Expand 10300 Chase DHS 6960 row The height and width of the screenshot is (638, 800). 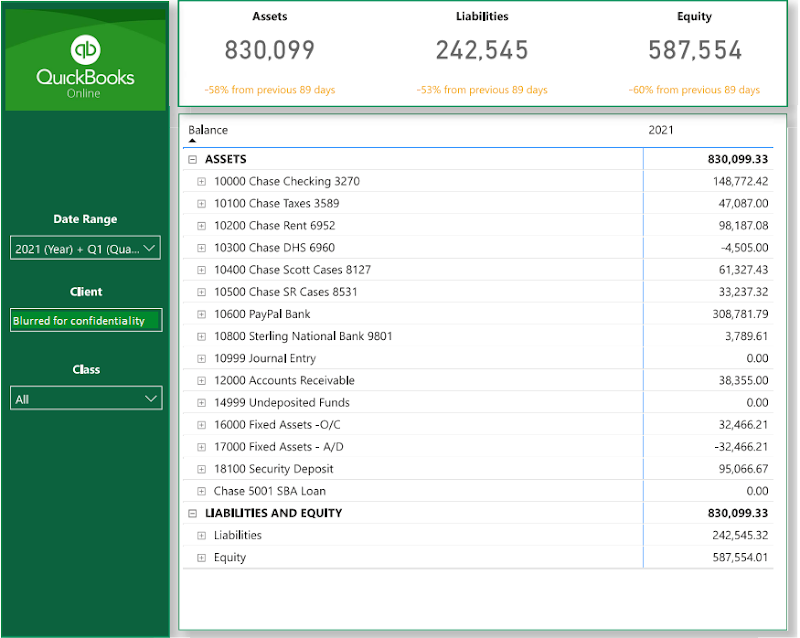coord(202,248)
